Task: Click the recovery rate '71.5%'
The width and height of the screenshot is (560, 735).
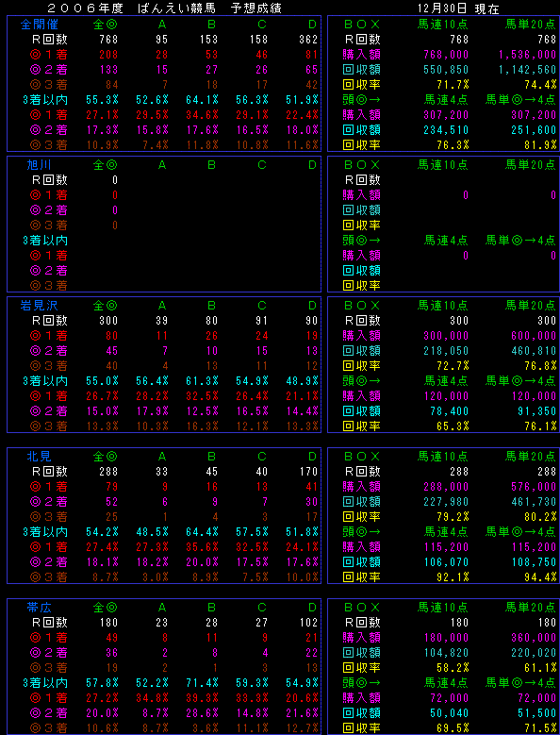Action: coord(543,727)
